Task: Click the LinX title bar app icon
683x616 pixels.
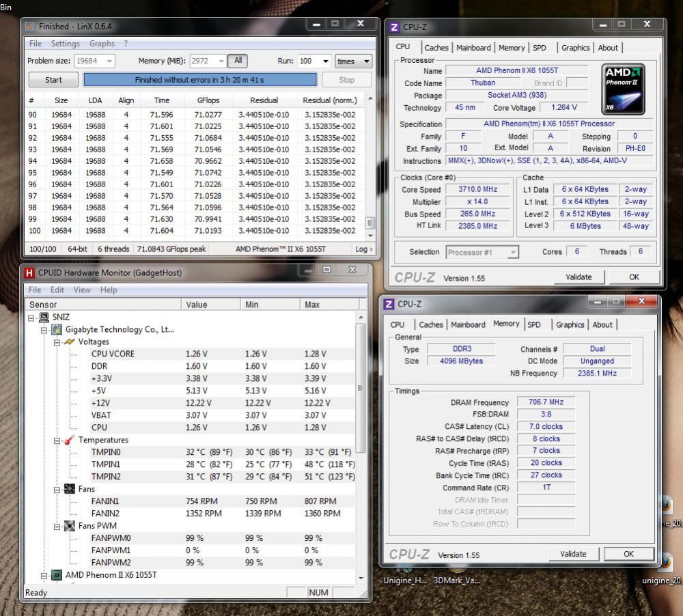Action: [x=30, y=27]
